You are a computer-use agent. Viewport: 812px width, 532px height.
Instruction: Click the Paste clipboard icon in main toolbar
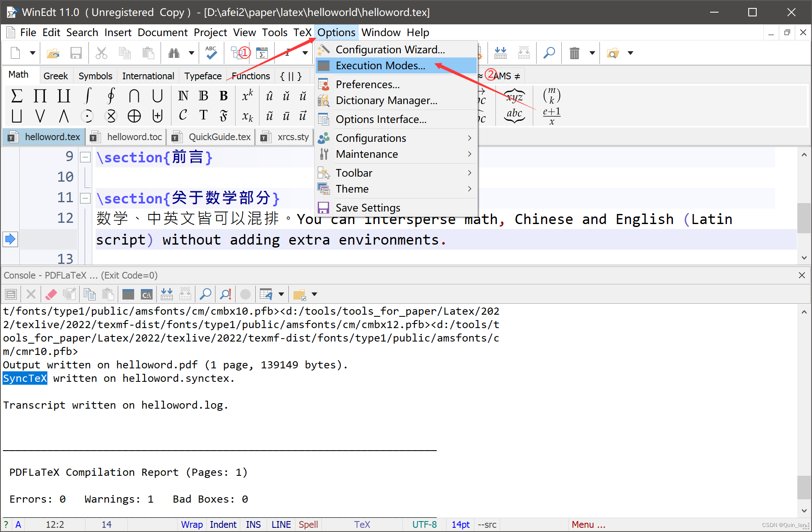148,53
